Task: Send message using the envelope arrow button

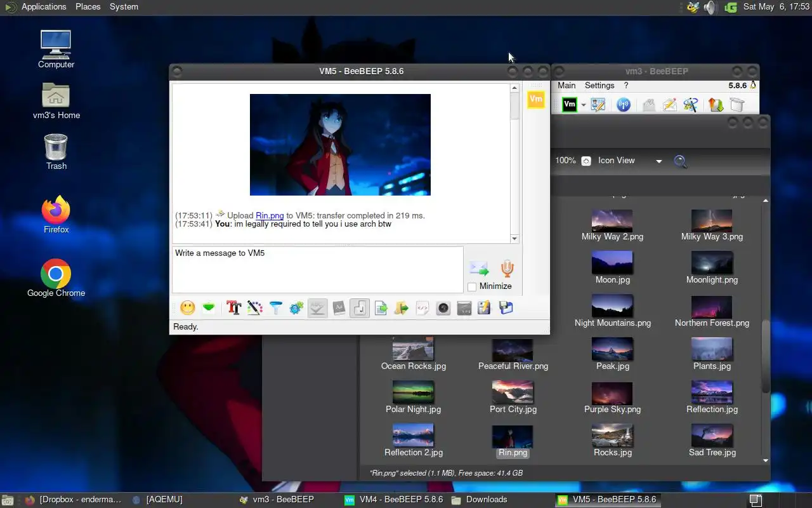Action: pos(479,269)
